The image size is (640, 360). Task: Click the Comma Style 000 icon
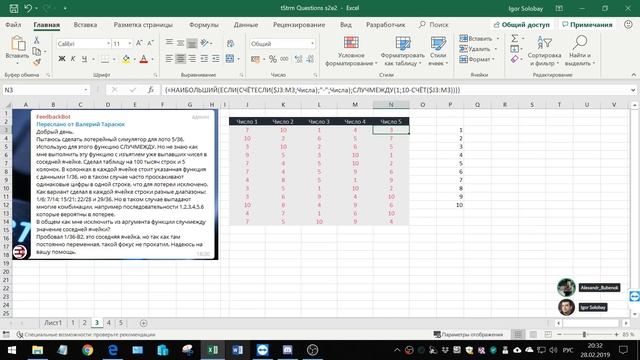point(284,59)
